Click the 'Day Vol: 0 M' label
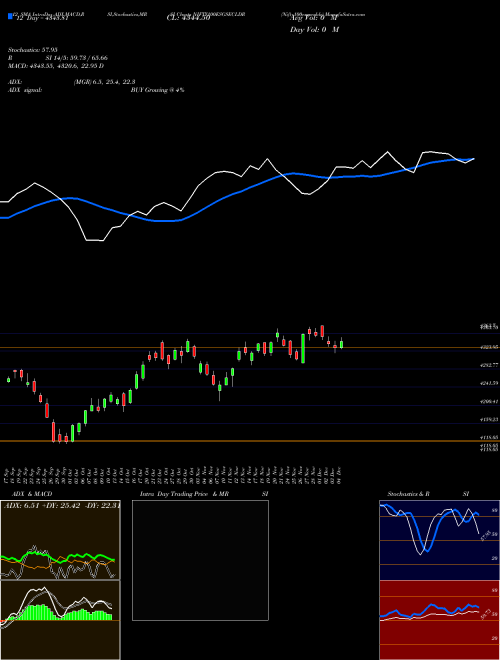 [314, 29]
